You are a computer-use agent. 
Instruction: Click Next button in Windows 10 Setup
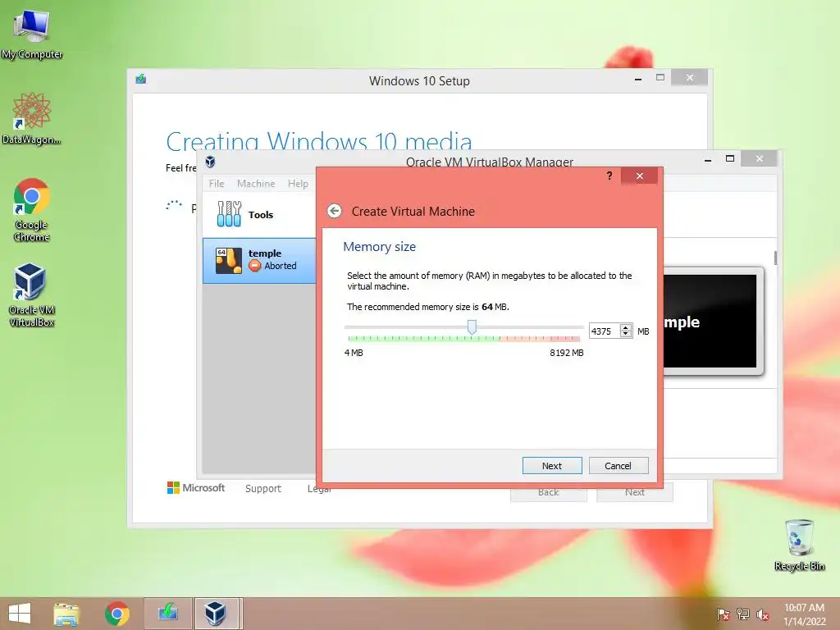(635, 492)
